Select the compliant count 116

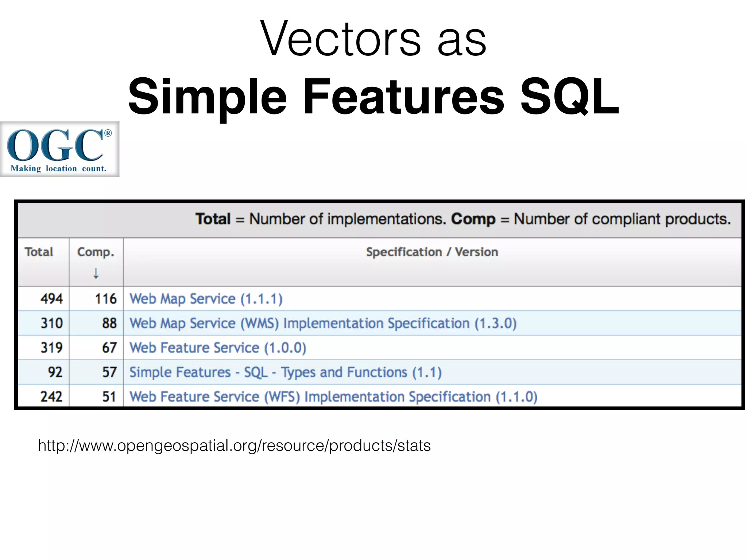click(x=106, y=299)
